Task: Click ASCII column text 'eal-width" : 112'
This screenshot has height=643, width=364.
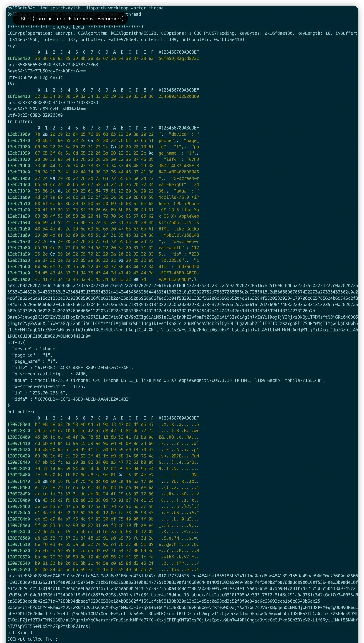Action: [179, 248]
